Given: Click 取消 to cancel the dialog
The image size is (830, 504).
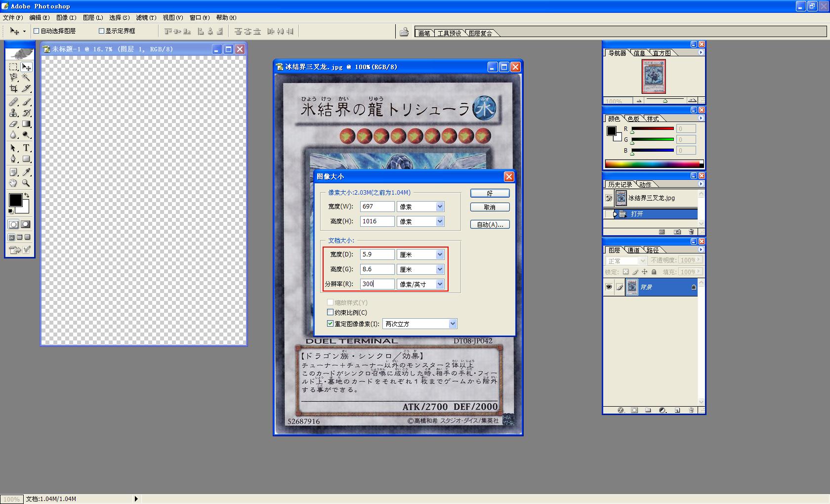Looking at the screenshot, I should (490, 207).
